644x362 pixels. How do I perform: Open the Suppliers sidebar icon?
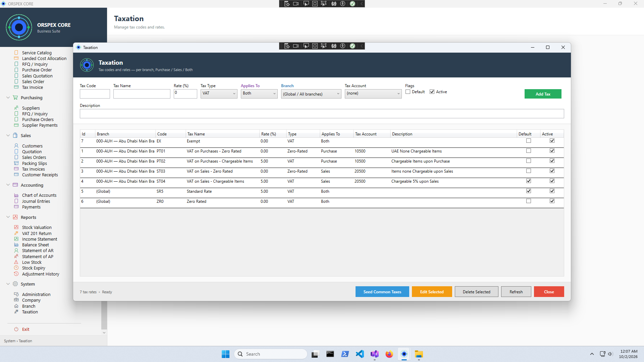(16, 108)
